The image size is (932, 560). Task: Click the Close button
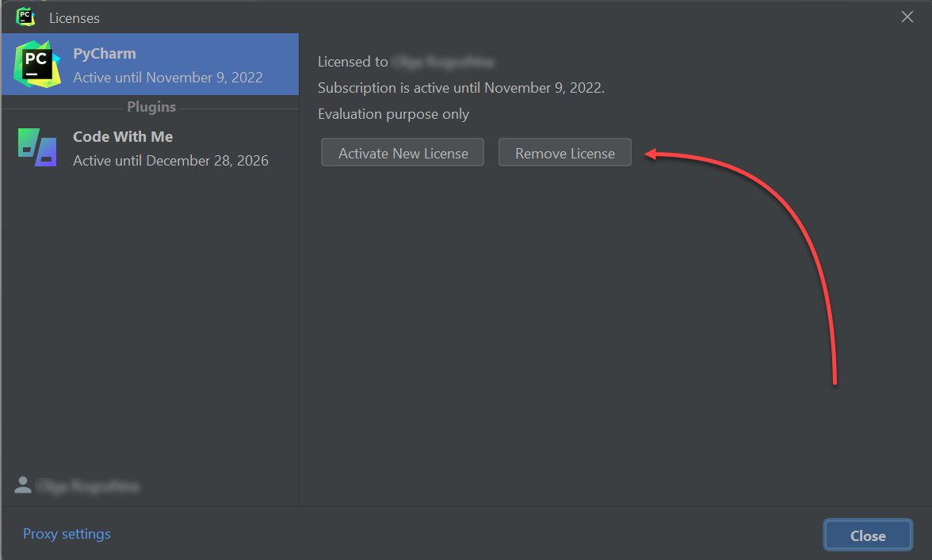[868, 535]
